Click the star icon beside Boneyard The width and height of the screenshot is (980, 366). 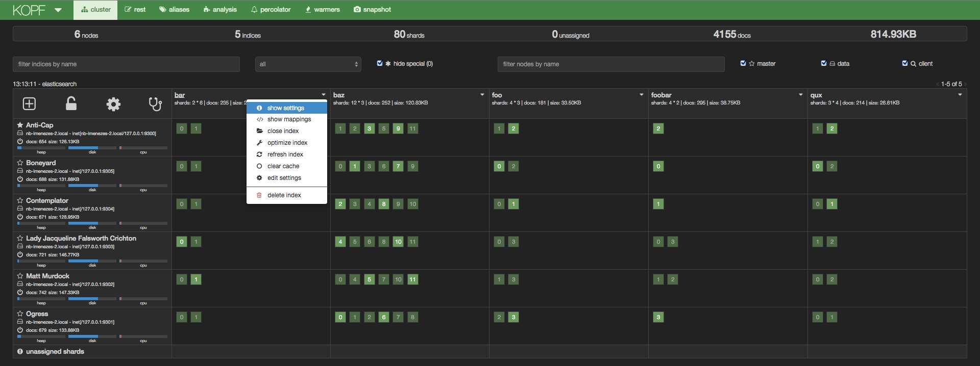pos(20,163)
